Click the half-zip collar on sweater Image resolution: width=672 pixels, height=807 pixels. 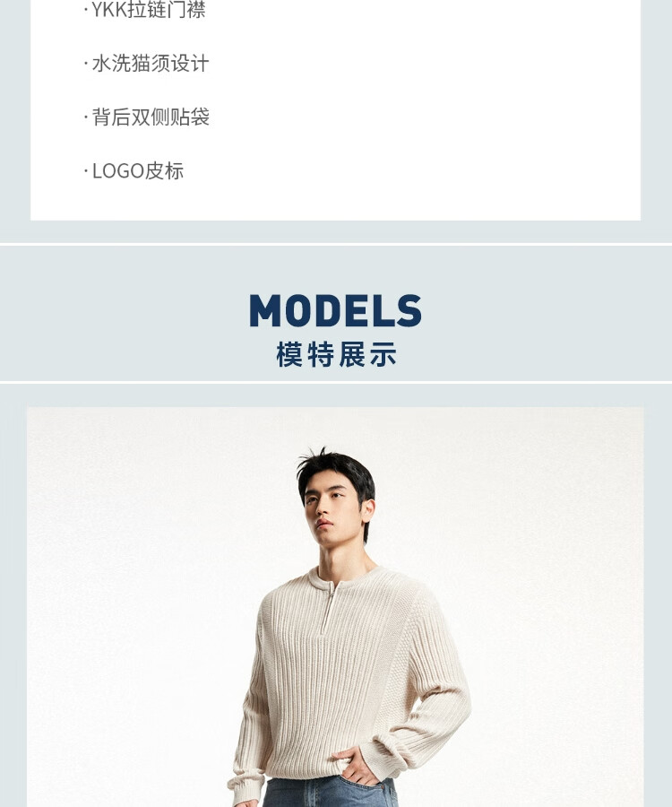click(x=329, y=604)
